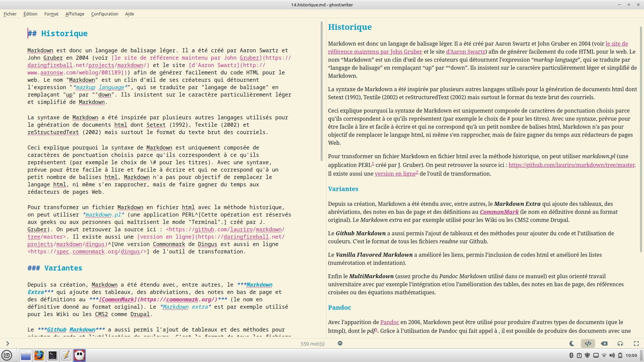Screen dimensions: 644x362
Task: Open the Aide menu
Action: point(129,14)
